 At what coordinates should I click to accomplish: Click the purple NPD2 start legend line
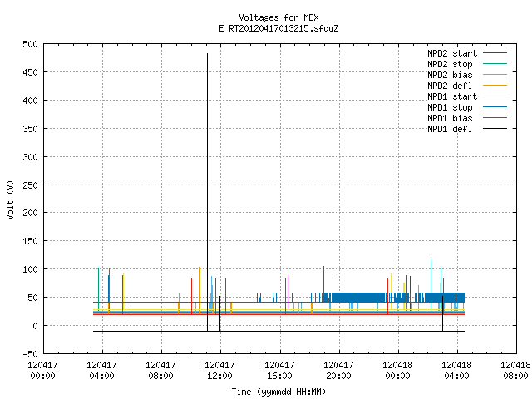pyautogui.click(x=495, y=53)
